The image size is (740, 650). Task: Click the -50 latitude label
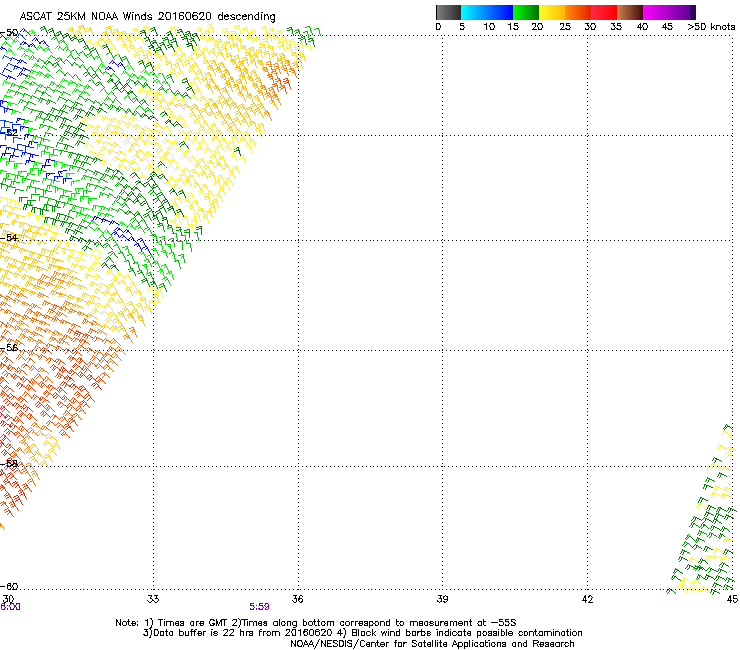10,33
